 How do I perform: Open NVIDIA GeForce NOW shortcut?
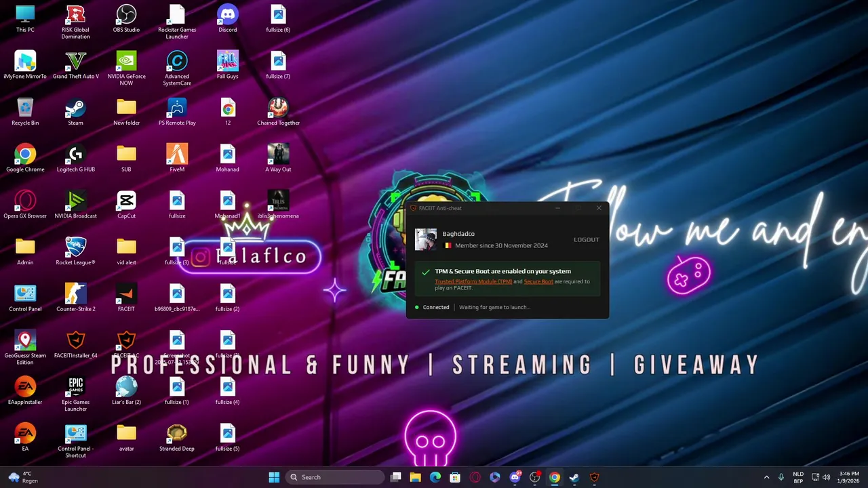(x=126, y=68)
